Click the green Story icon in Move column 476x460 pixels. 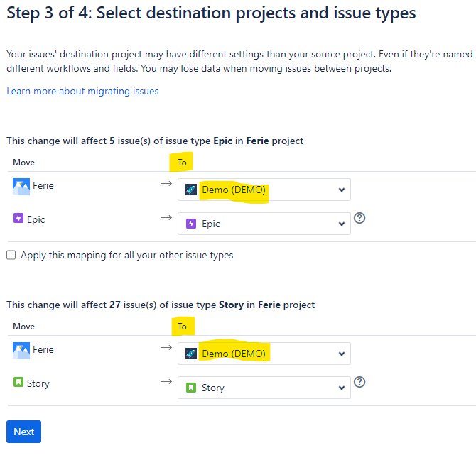(18, 383)
